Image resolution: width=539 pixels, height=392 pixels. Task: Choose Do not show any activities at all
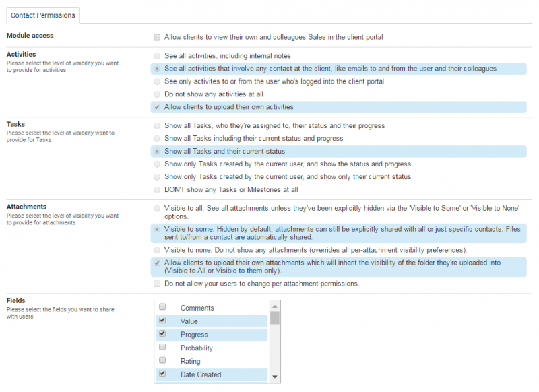click(157, 94)
